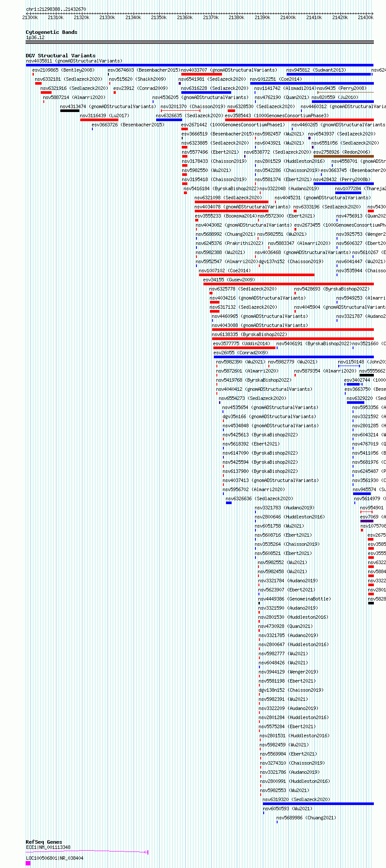Screen dimensions: 386x868
Task: Click the red nsv3116439 (Lu2017) feature bar
Action: (x=99, y=120)
